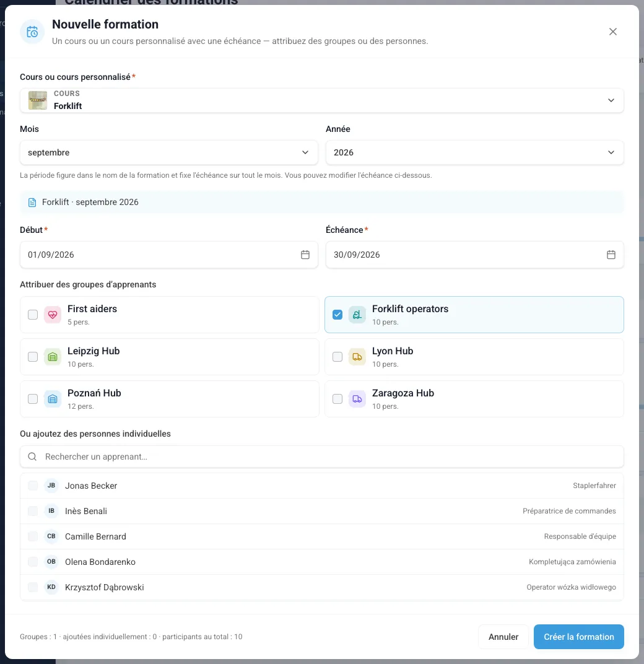Click the calendar-clock icon beside Nouvelle formation

tap(32, 32)
